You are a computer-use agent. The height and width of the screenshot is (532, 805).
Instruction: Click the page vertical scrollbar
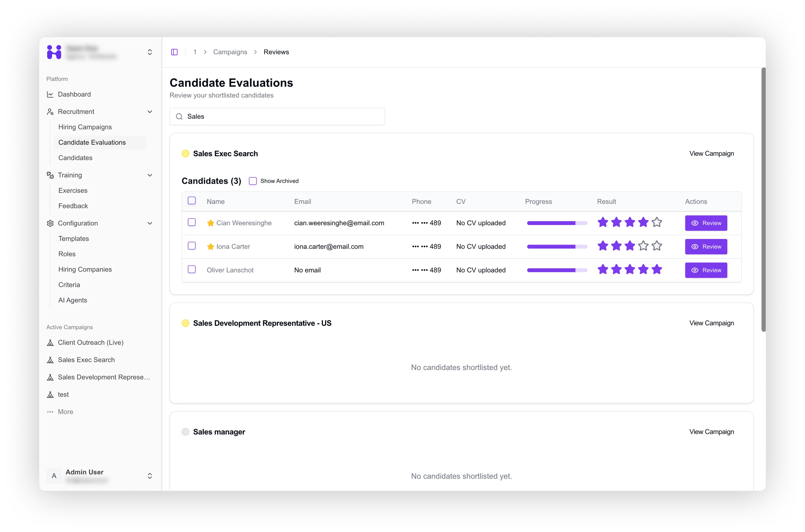coord(763,199)
